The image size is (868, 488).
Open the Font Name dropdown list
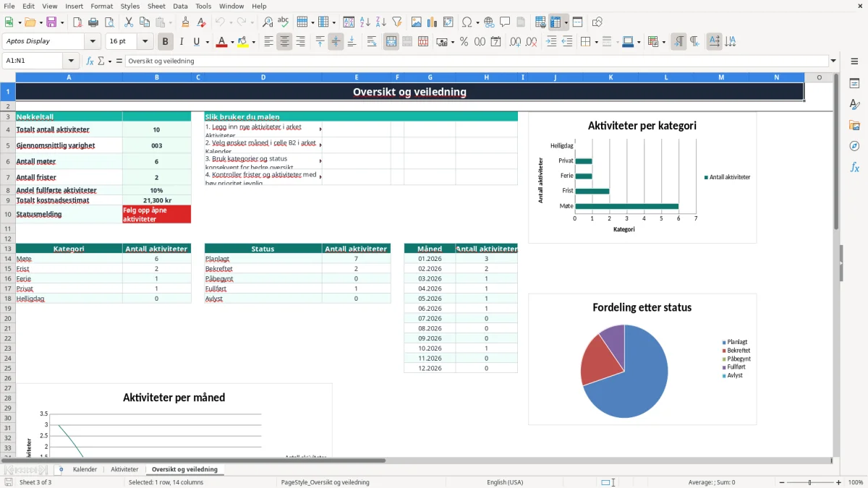coord(93,42)
